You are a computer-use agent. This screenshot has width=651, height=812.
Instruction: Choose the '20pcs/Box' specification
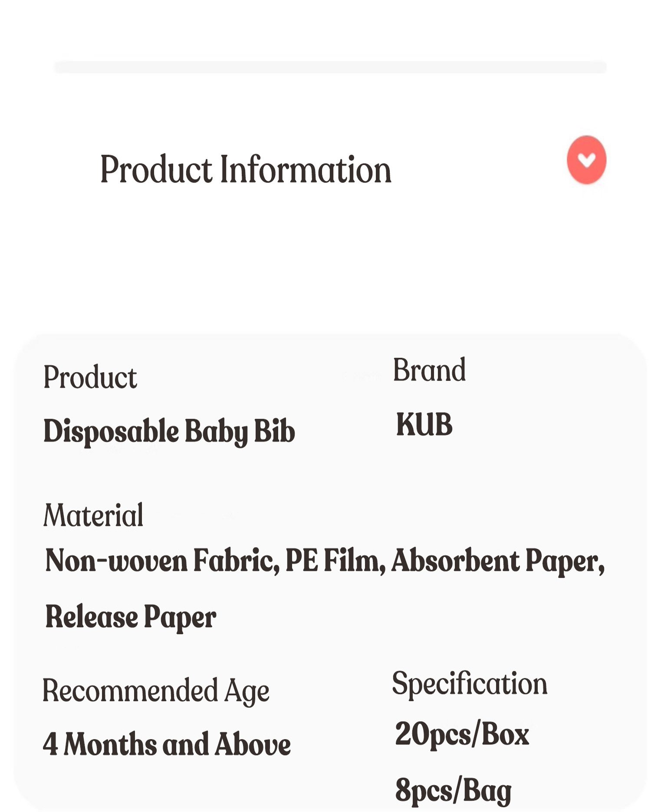[462, 734]
